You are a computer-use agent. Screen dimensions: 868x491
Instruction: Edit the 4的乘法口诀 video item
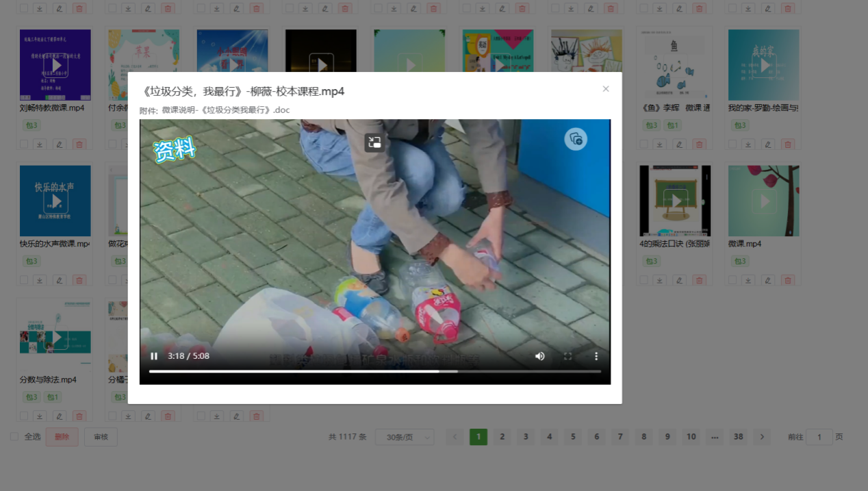[679, 280]
